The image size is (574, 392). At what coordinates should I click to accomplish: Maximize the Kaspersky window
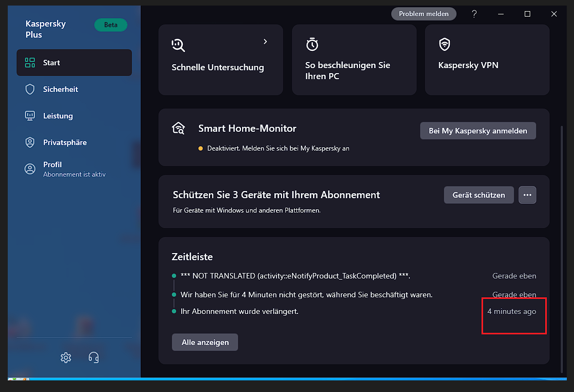527,14
